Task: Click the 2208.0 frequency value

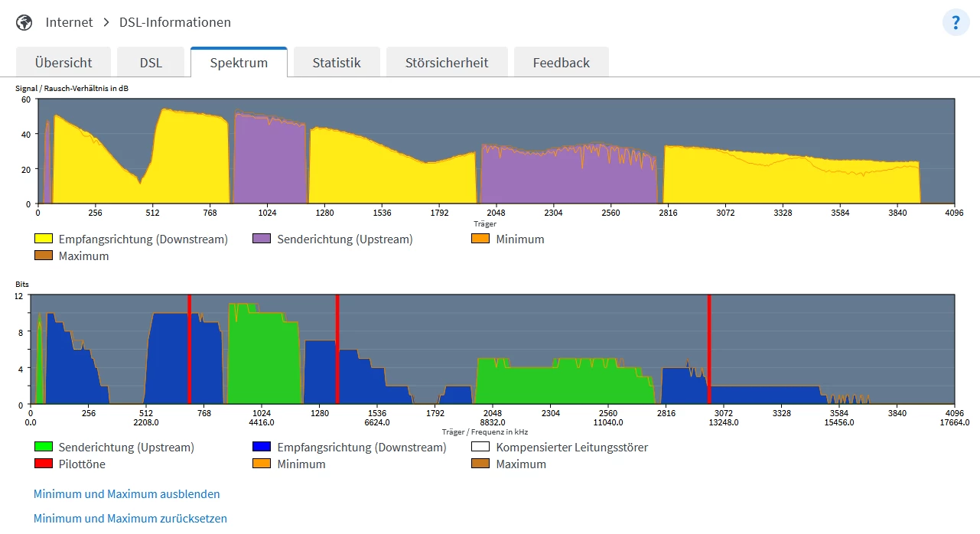Action: (146, 422)
